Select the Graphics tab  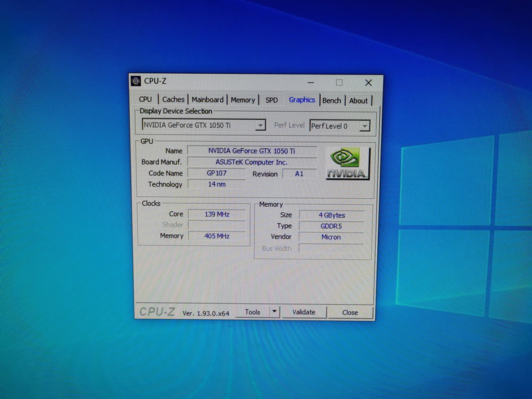point(302,100)
